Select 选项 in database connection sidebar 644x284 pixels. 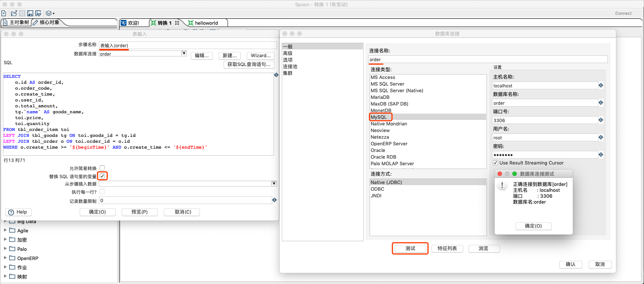288,60
